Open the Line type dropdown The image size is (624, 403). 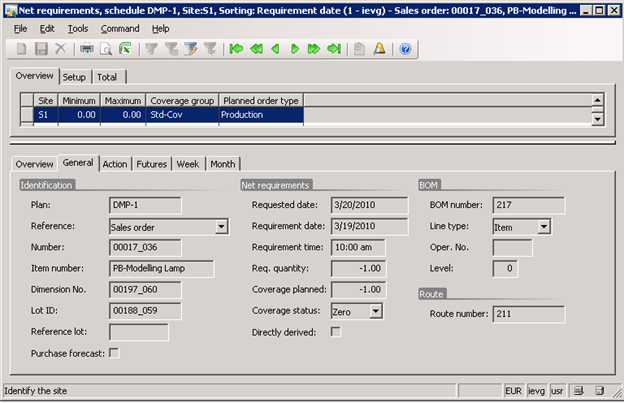coord(543,227)
